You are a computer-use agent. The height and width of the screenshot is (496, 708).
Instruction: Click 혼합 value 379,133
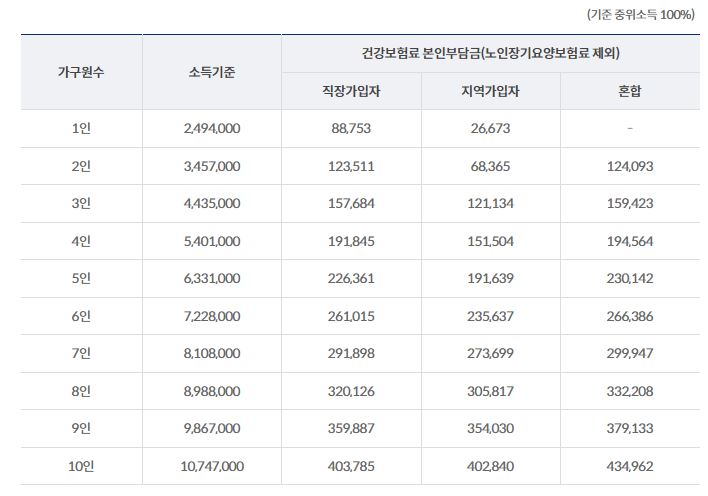(x=629, y=428)
